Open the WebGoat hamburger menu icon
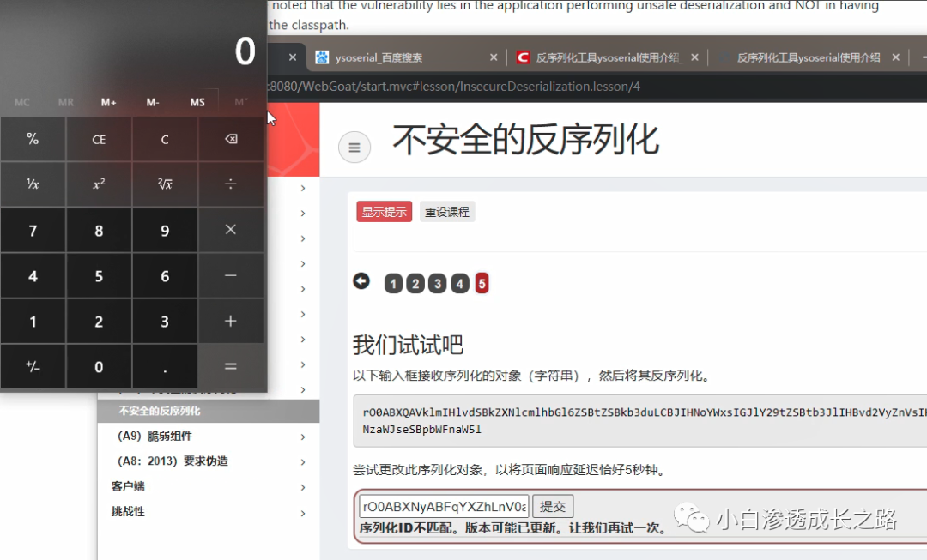This screenshot has width=927, height=560. pos(354,147)
